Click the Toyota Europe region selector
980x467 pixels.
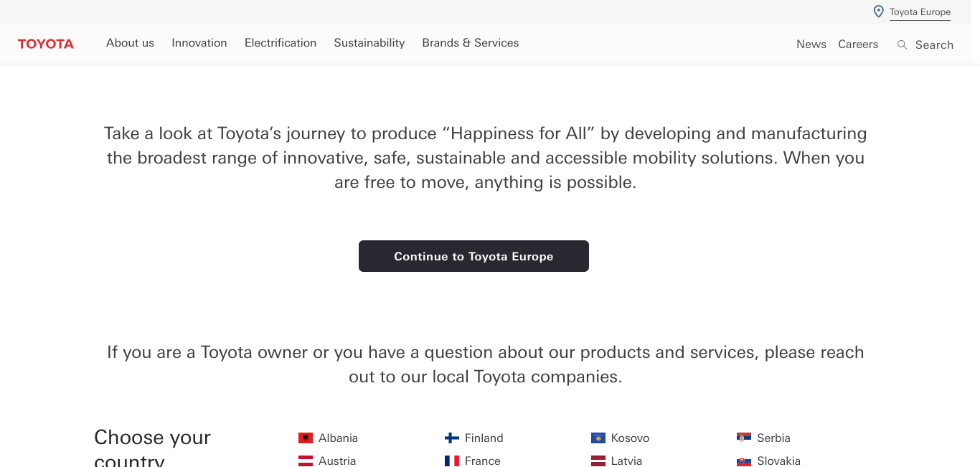920,12
